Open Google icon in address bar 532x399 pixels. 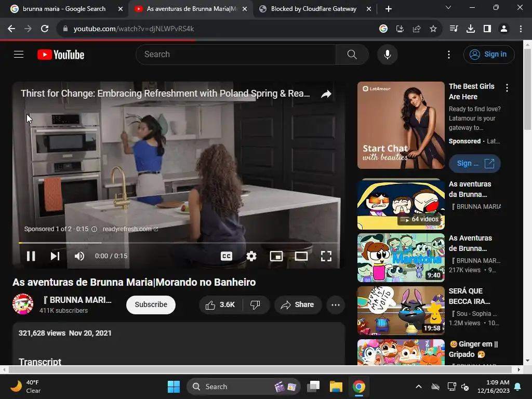click(x=383, y=29)
